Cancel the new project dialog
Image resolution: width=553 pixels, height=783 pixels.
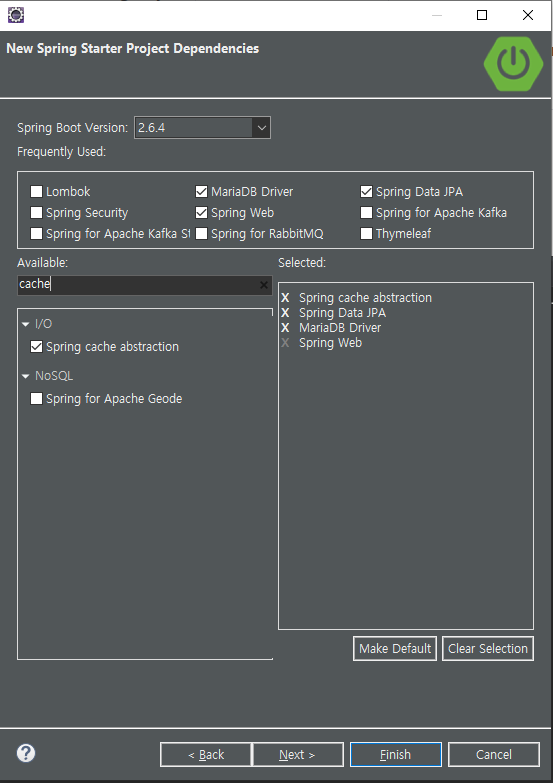click(494, 754)
